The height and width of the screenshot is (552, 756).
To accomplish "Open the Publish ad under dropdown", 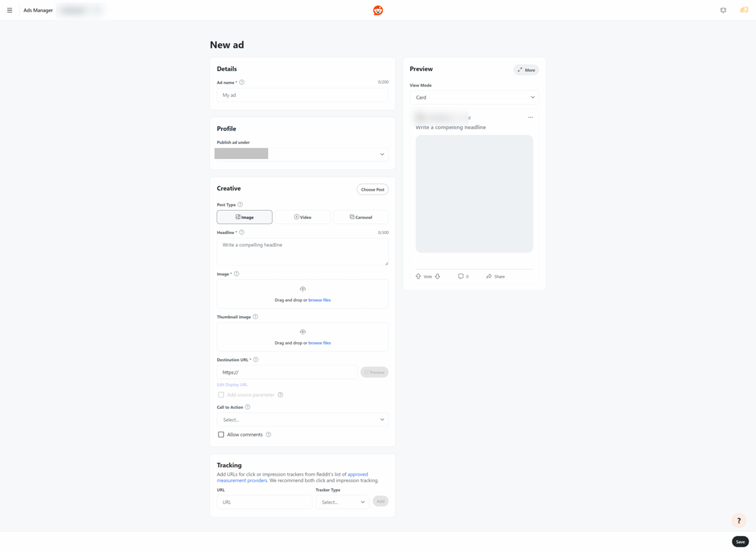I will pyautogui.click(x=303, y=154).
